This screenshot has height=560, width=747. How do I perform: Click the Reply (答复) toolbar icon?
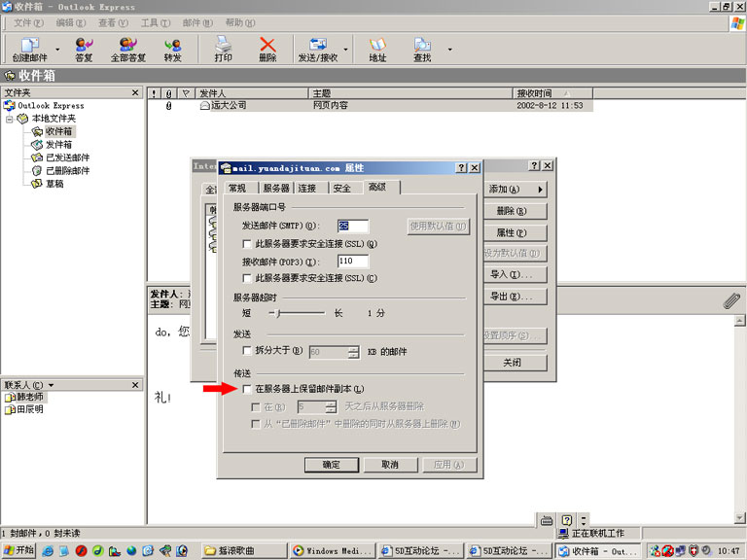pos(84,49)
